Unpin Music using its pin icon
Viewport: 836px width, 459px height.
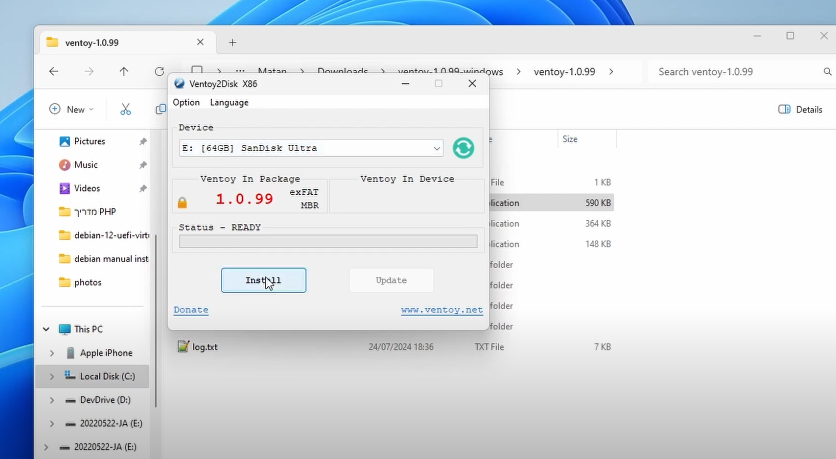[x=143, y=165]
